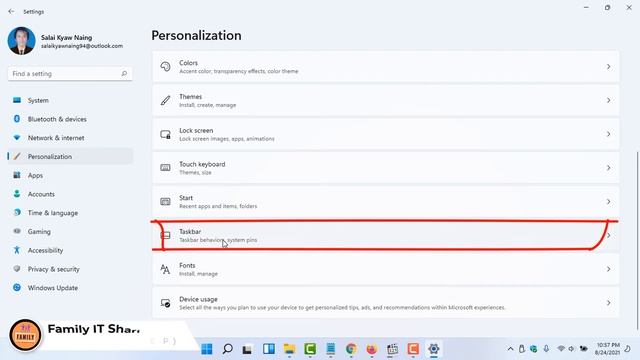Open the Widgets taskbar icon

coord(269,349)
